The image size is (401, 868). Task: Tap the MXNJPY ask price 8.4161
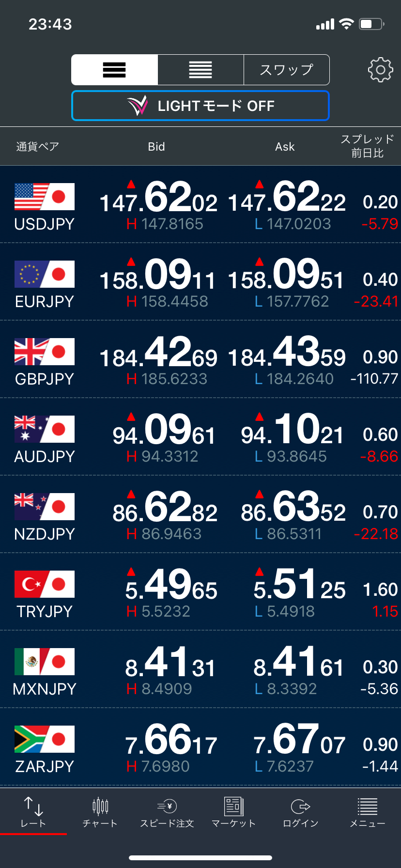click(298, 664)
